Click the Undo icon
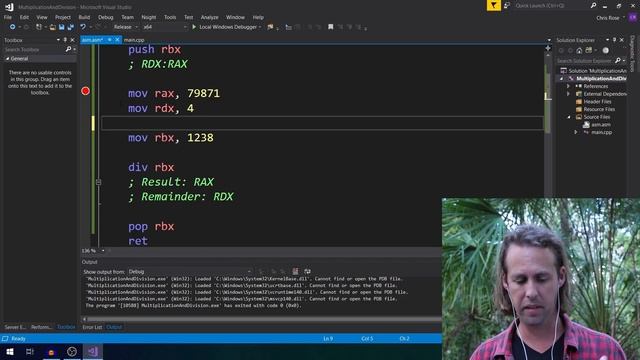The width and height of the screenshot is (640, 360). (83, 27)
